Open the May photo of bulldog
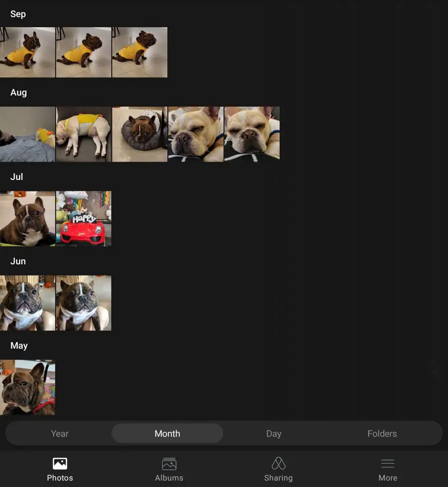This screenshot has width=448, height=487. coord(28,387)
